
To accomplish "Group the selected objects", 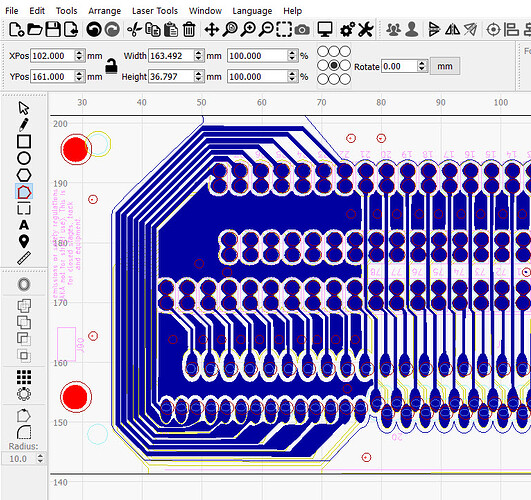I will pyautogui.click(x=393, y=29).
